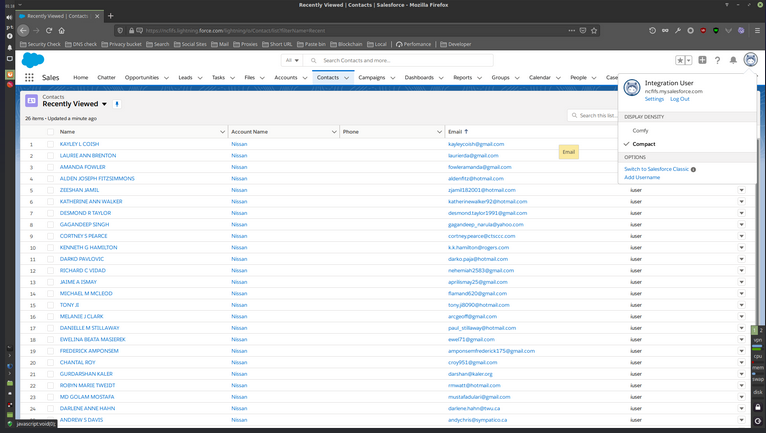The width and height of the screenshot is (766, 433).
Task: Expand the Opportunities tab chevron
Action: tap(166, 78)
